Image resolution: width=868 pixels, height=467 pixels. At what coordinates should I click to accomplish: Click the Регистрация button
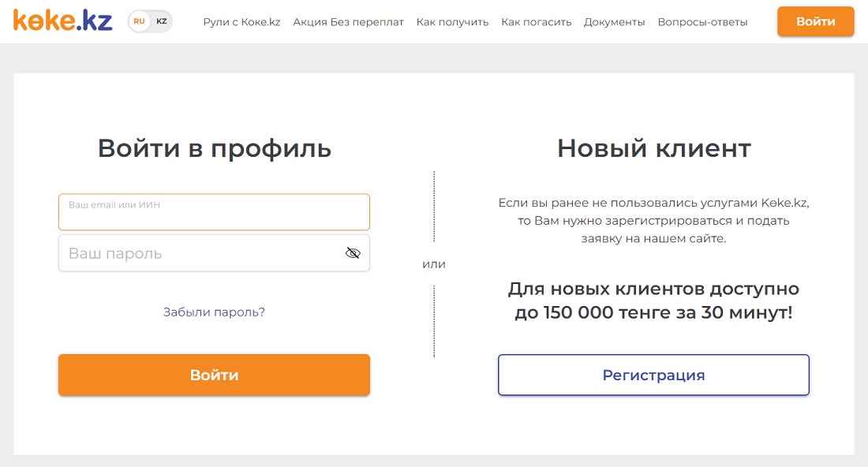tap(653, 375)
